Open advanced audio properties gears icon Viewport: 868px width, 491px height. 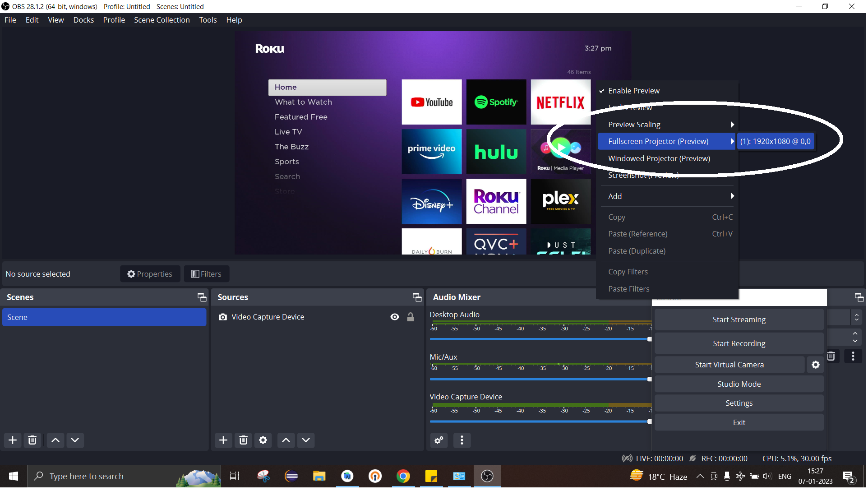[439, 440]
